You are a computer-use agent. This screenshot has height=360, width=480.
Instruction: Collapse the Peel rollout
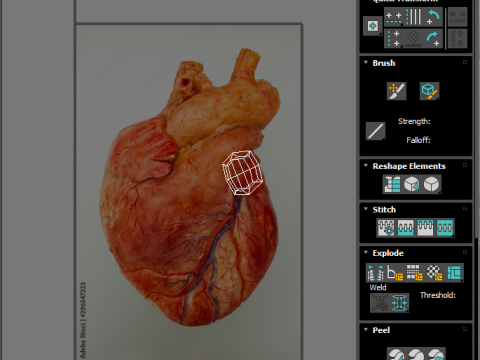[x=366, y=329]
